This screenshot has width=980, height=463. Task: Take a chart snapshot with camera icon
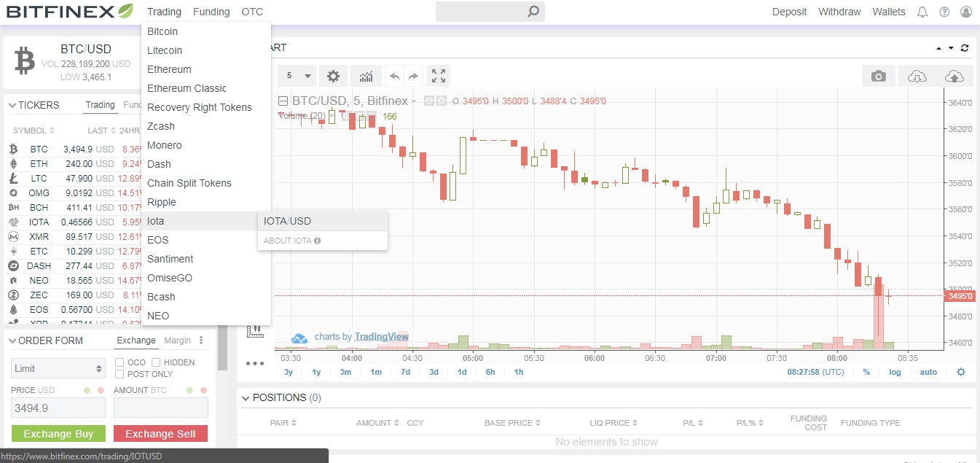tap(879, 76)
